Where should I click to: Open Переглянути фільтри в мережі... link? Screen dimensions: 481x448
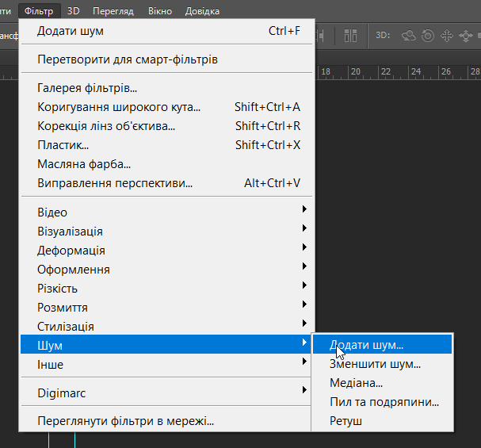pyautogui.click(x=126, y=421)
